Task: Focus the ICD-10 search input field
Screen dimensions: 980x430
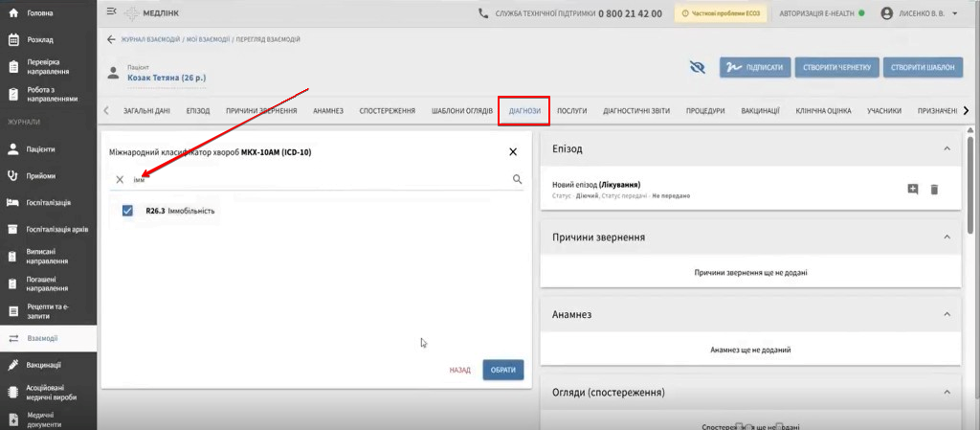Action: click(320, 179)
